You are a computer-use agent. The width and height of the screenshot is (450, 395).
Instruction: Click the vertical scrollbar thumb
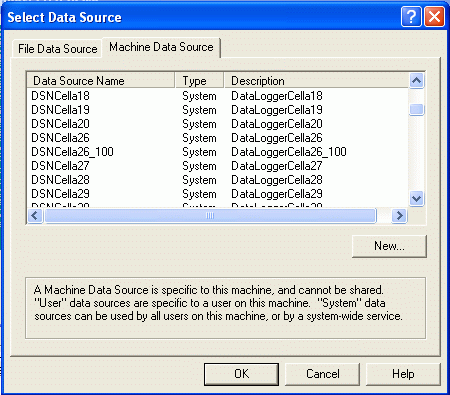(x=416, y=109)
